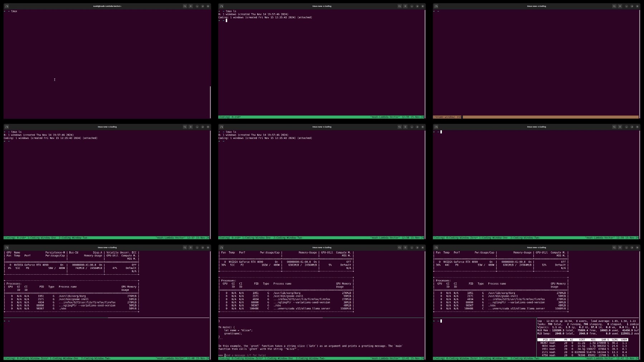The width and height of the screenshot is (644, 362).
Task: Click the '[Coding]' session label in the 12:38 status bar
Action: point(224,238)
